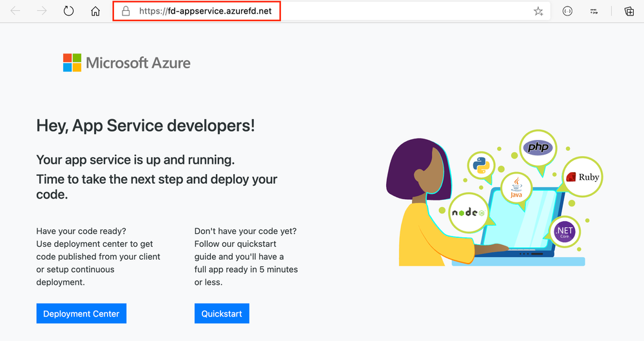Click the small extension icon beside collections
This screenshot has height=341, width=644.
click(594, 11)
